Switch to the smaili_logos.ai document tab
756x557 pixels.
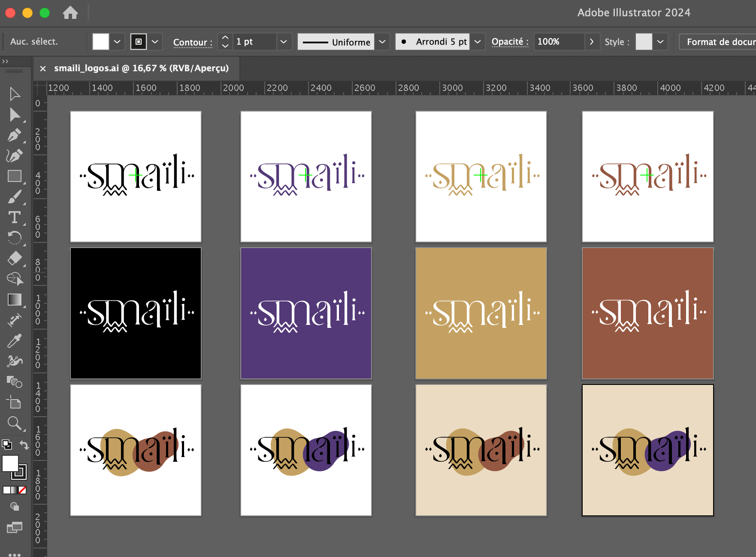(141, 68)
